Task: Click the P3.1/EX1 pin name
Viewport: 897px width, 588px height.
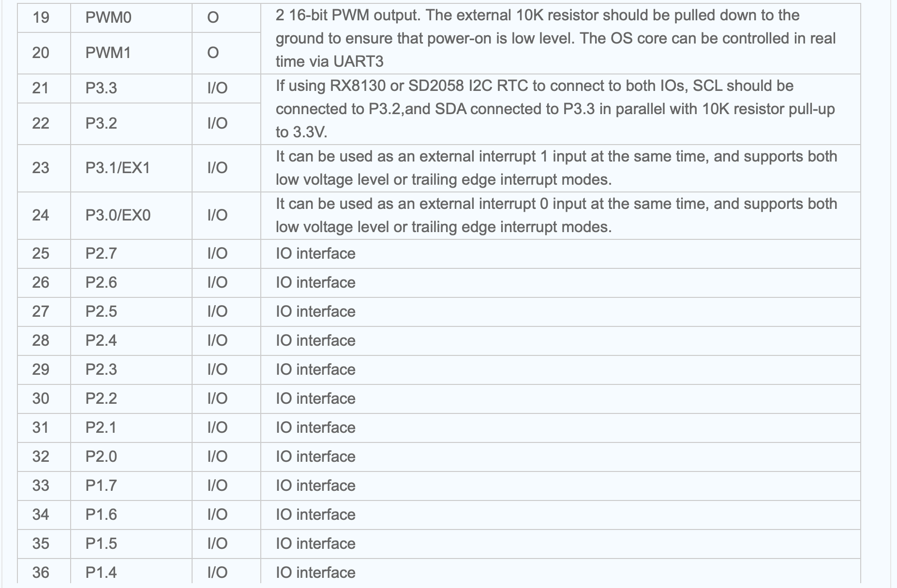Action: (x=118, y=168)
